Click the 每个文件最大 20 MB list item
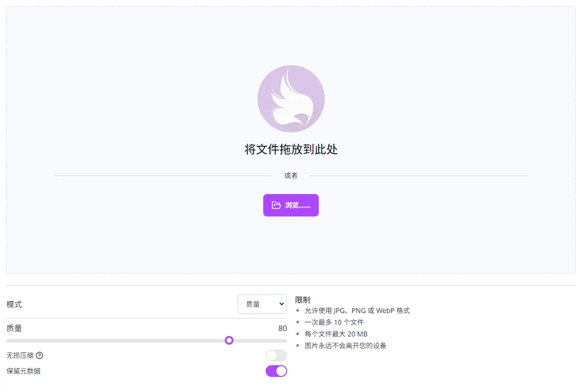The height and width of the screenshot is (392, 583). point(336,334)
